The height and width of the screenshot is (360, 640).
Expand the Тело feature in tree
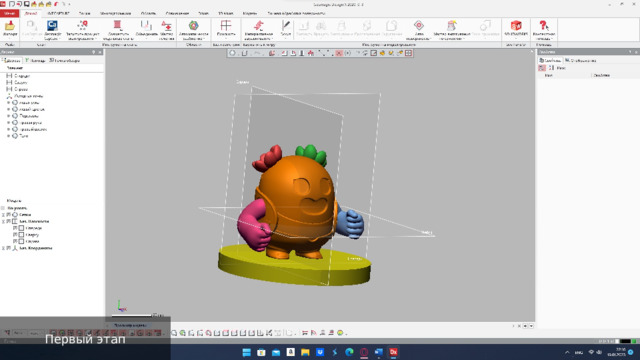pos(9,136)
